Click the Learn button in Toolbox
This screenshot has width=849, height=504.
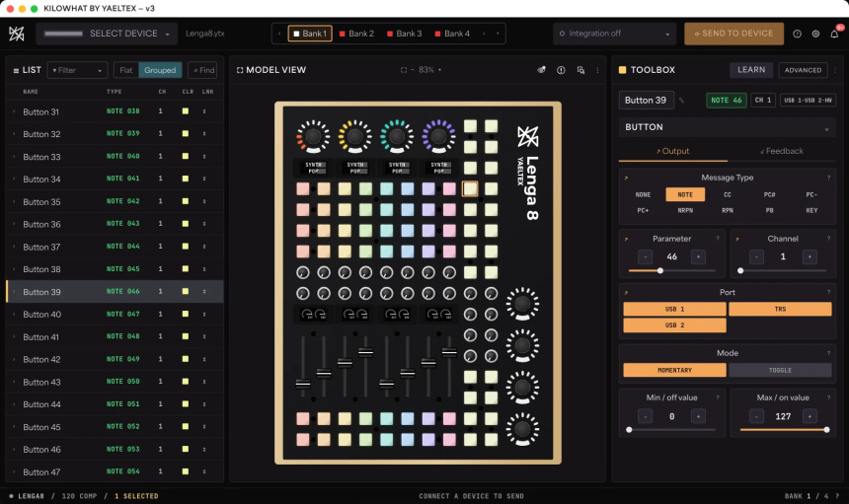[x=751, y=70]
